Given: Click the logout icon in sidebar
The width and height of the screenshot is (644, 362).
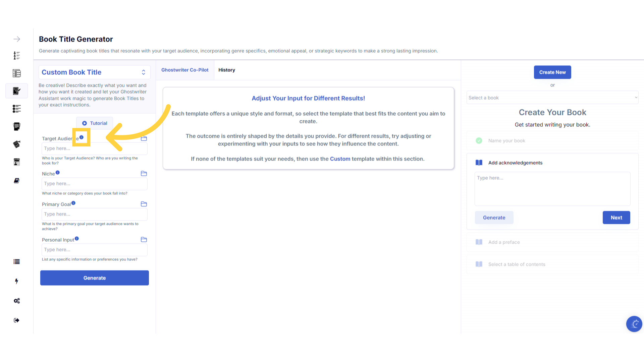Looking at the screenshot, I should pyautogui.click(x=17, y=320).
